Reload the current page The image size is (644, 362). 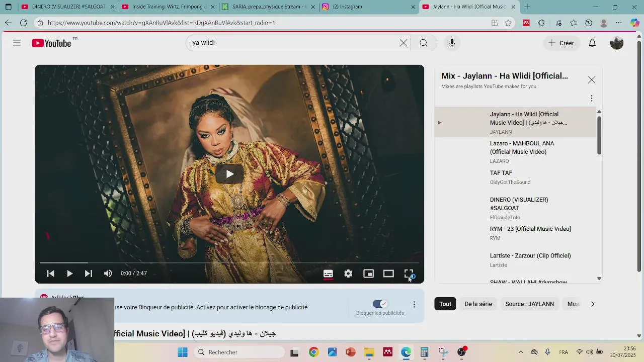[23, 23]
